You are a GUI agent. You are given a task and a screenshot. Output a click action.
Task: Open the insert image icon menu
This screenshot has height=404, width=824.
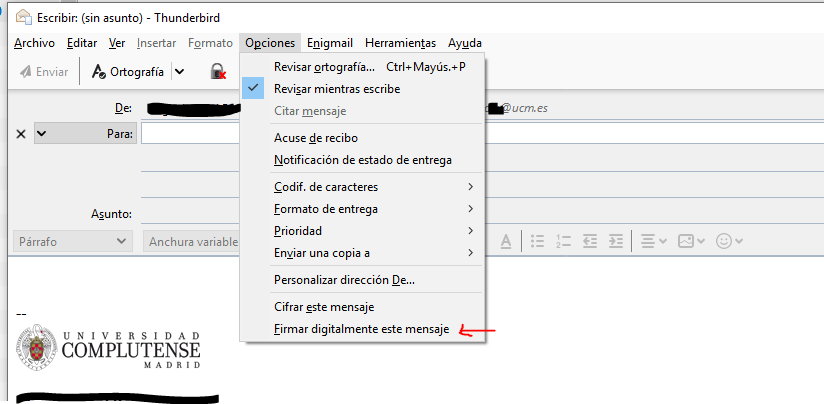click(691, 241)
